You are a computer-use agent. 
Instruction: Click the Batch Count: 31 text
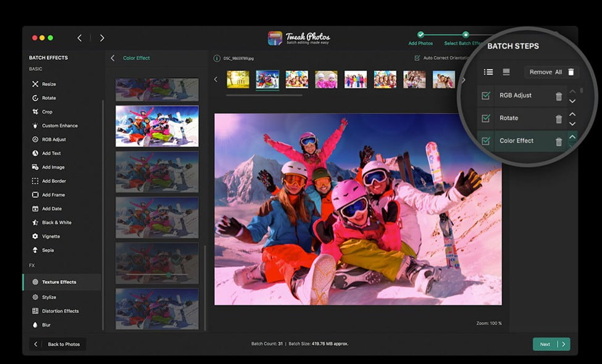(x=267, y=344)
